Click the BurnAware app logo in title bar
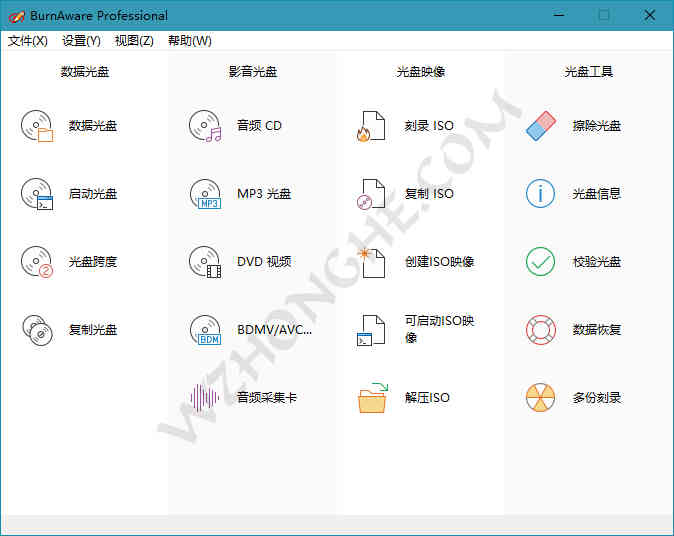Screen dimensions: 674x536 coord(16,16)
